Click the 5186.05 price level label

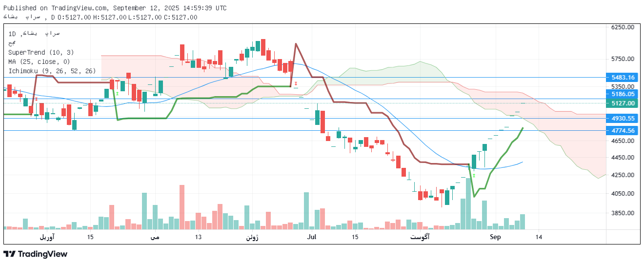pos(623,94)
